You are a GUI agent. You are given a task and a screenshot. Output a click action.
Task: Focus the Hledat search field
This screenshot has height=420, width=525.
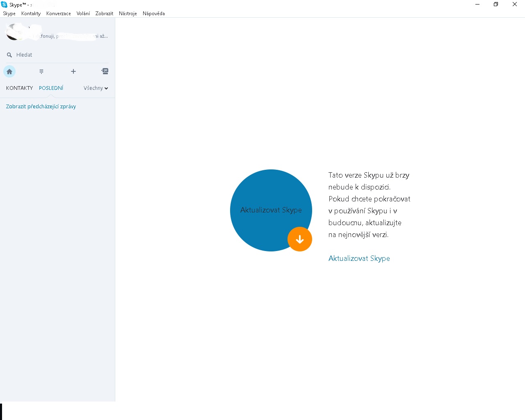click(57, 55)
